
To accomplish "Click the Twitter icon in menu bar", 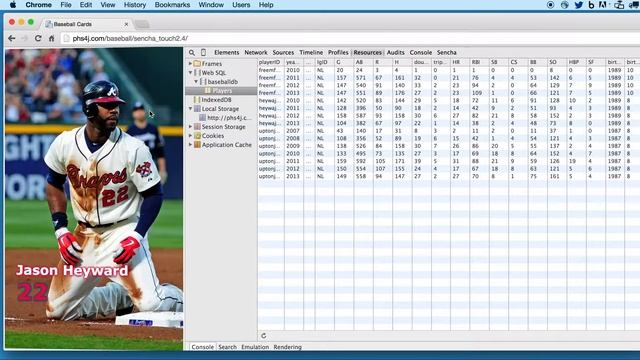I will (578, 5).
